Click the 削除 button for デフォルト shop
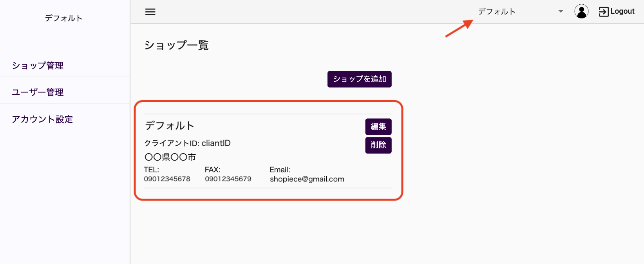 (x=378, y=145)
